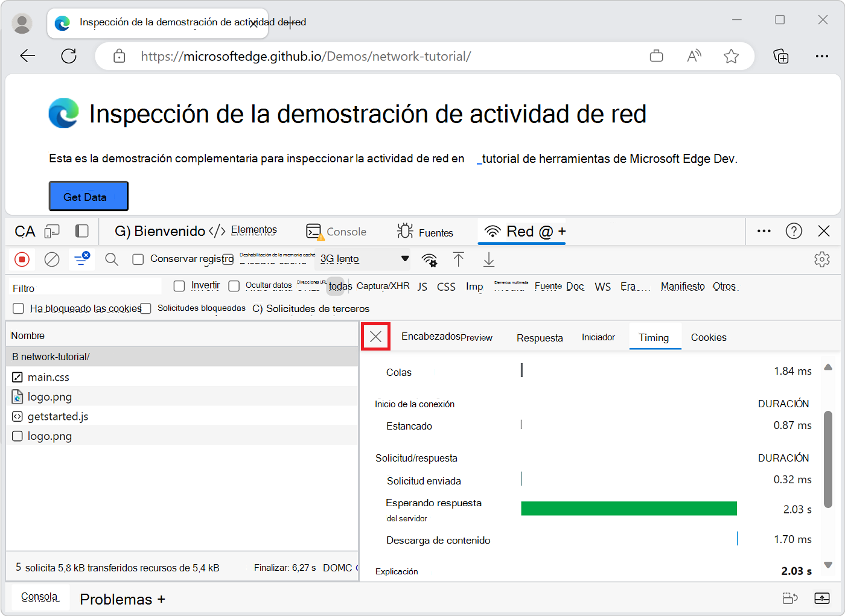Screen dimensions: 845x616
Task: Select the main.css request
Action: (182, 377)
